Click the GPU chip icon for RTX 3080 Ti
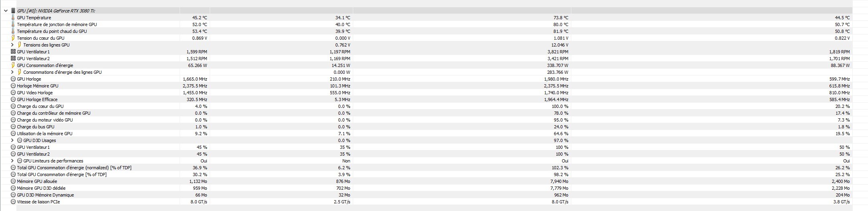Viewport: 868px width, 211px height. (13, 11)
